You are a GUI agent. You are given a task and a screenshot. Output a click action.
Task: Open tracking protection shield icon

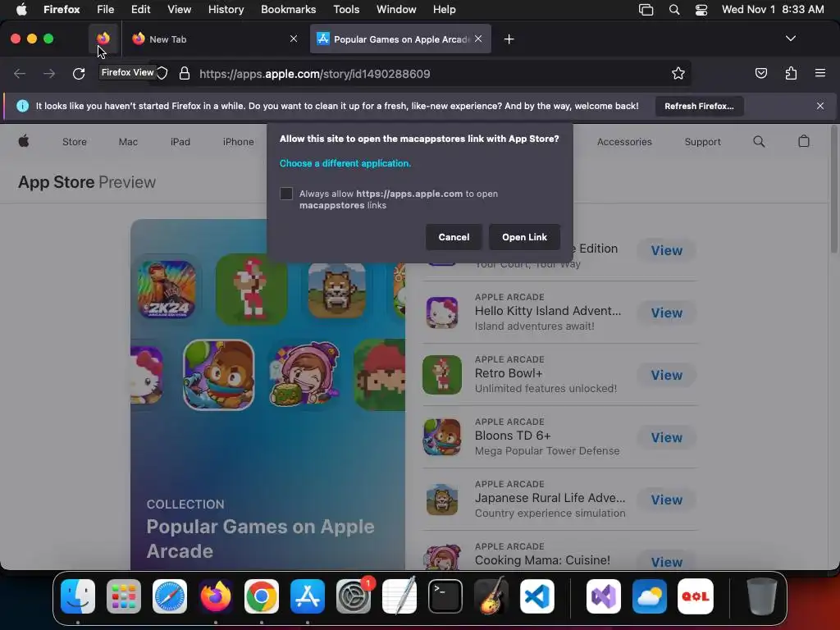(x=162, y=73)
